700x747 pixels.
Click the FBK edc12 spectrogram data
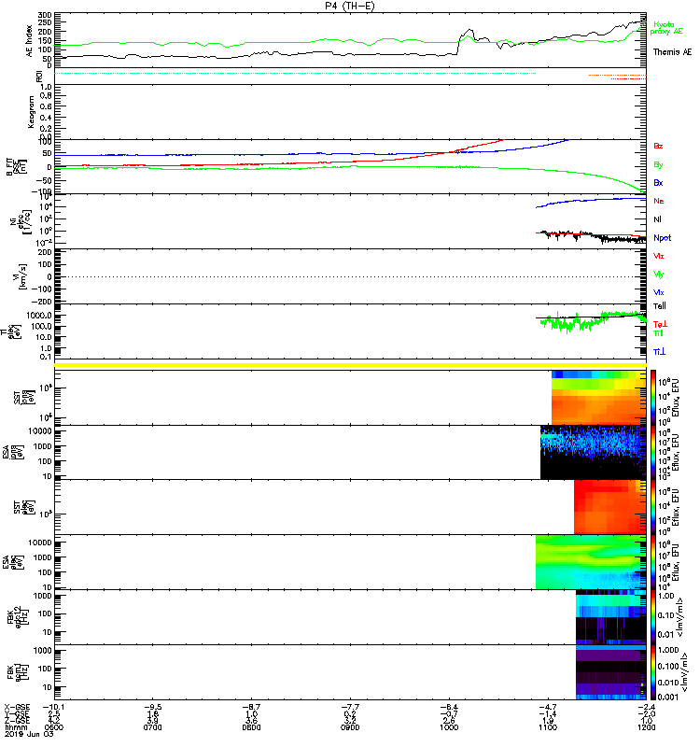pos(611,616)
